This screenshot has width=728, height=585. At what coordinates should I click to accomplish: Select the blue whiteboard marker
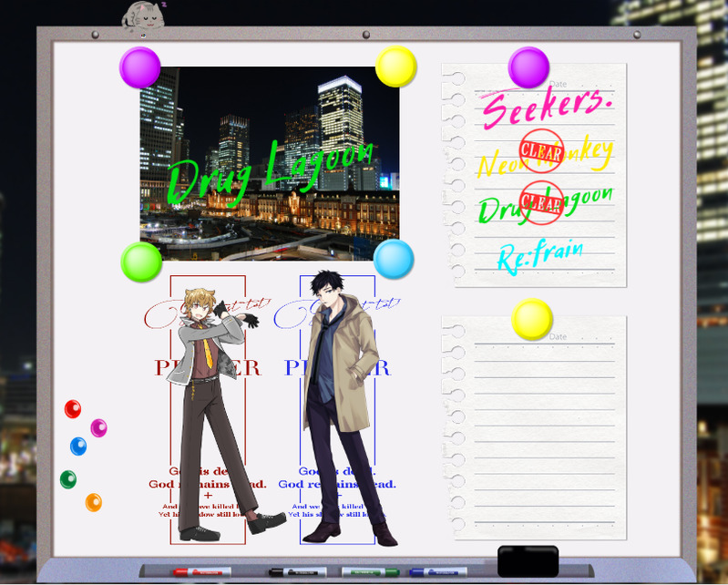tap(438, 571)
